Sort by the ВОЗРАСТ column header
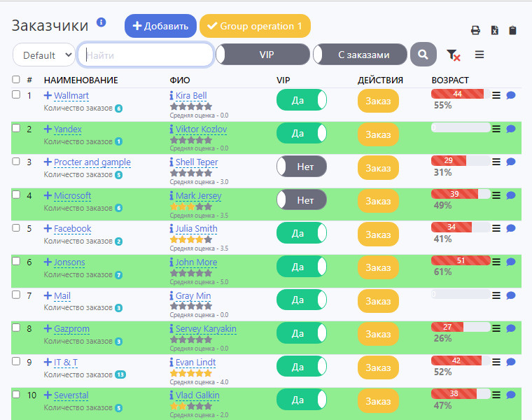The image size is (532, 420). 450,80
